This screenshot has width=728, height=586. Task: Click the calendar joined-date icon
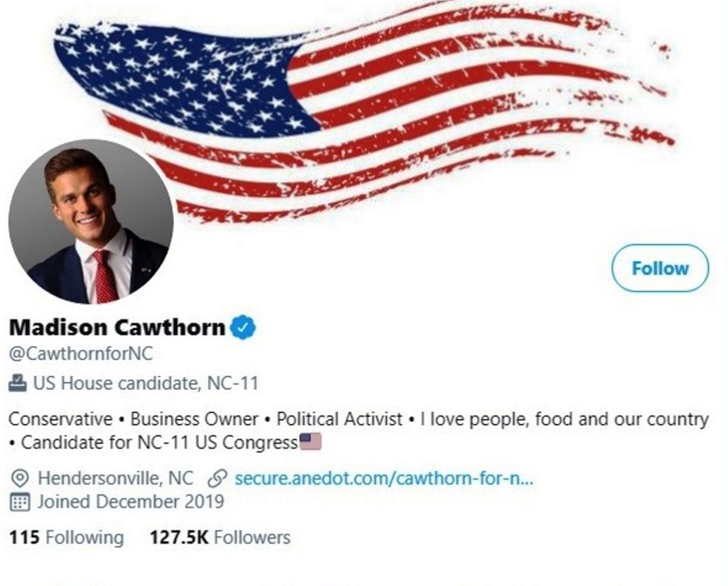click(20, 502)
